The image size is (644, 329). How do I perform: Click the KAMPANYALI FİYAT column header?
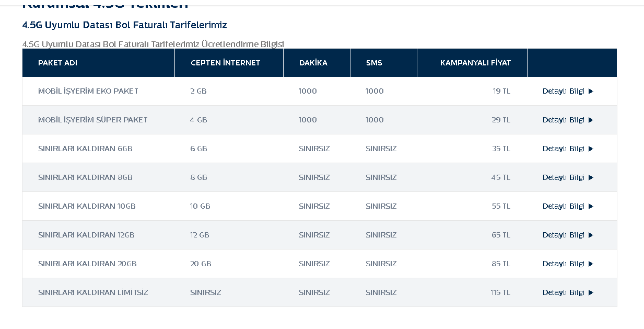(x=475, y=63)
